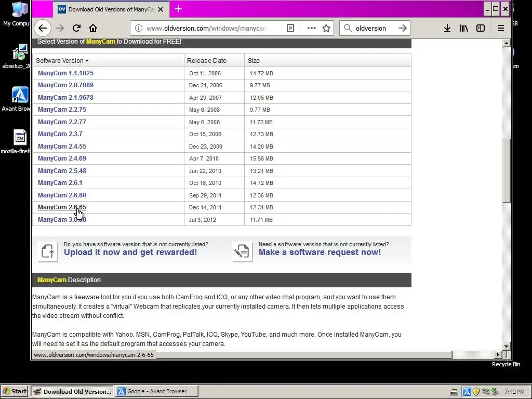Open ManyCam 2.6.65 download link
The height and width of the screenshot is (399, 532).
tap(62, 207)
